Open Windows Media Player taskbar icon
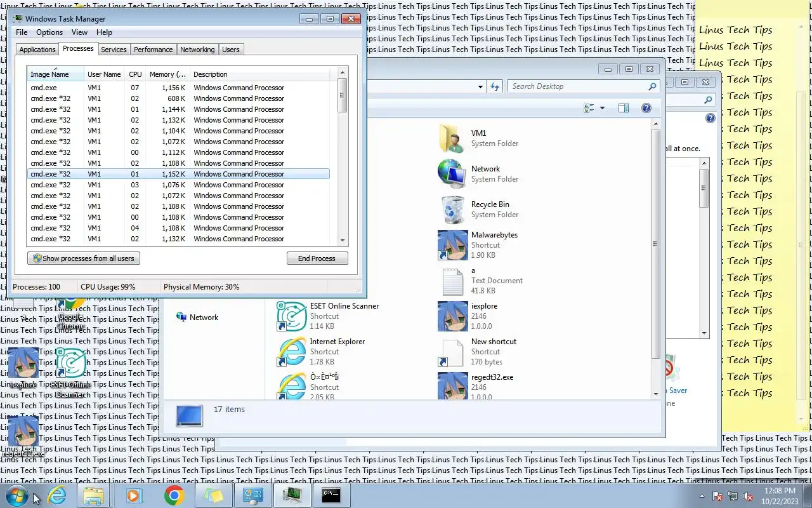The height and width of the screenshot is (508, 812). pos(134,495)
